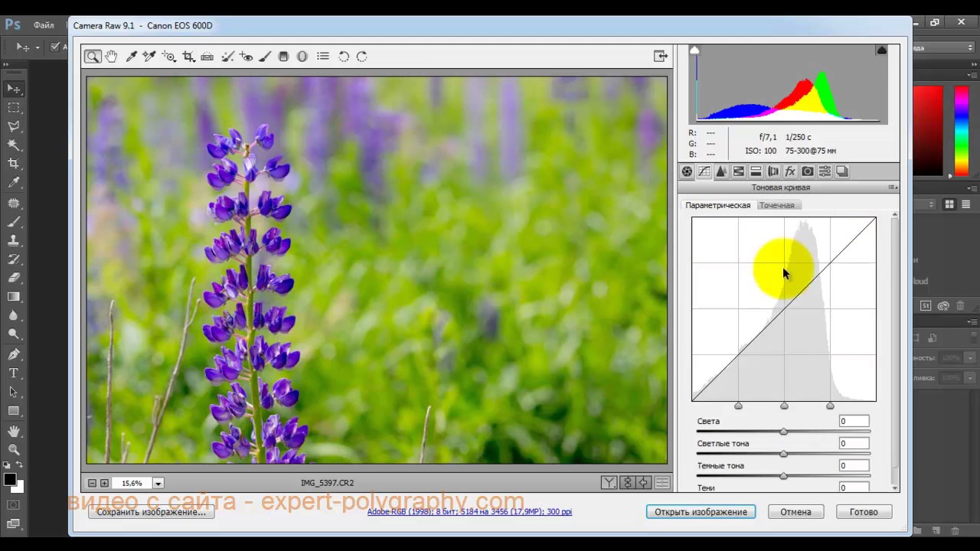Select Photoshop Eraser tool in left toolbar
The height and width of the screenshot is (551, 980).
14,278
